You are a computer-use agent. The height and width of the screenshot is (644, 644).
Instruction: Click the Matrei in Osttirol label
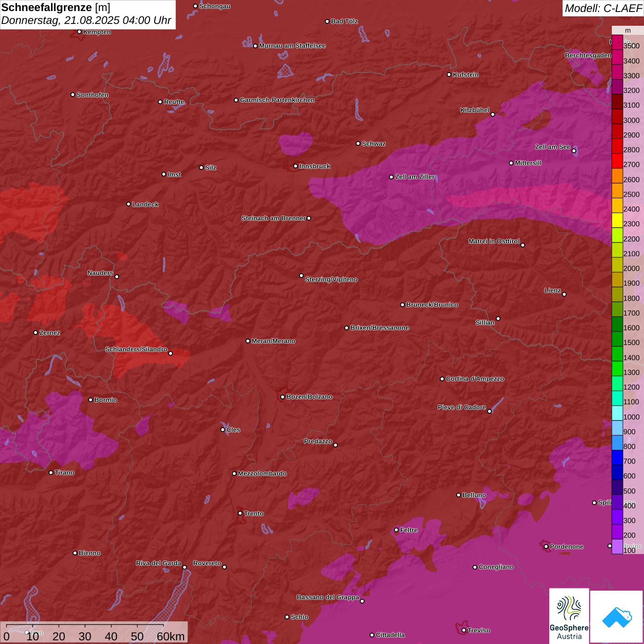pyautogui.click(x=494, y=241)
